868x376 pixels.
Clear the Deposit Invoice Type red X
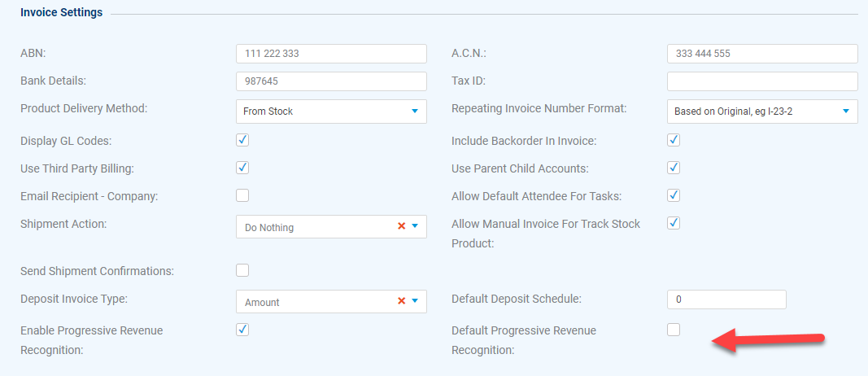(401, 301)
